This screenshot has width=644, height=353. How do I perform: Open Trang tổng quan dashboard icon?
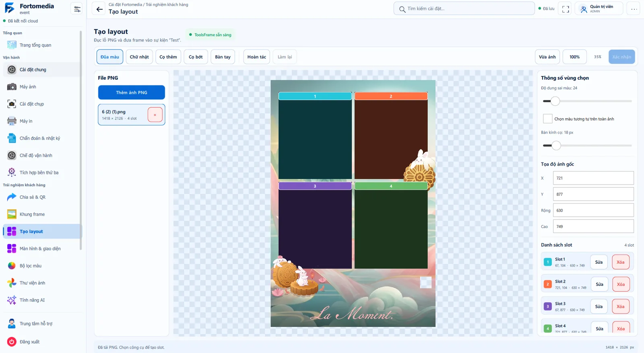tap(12, 45)
